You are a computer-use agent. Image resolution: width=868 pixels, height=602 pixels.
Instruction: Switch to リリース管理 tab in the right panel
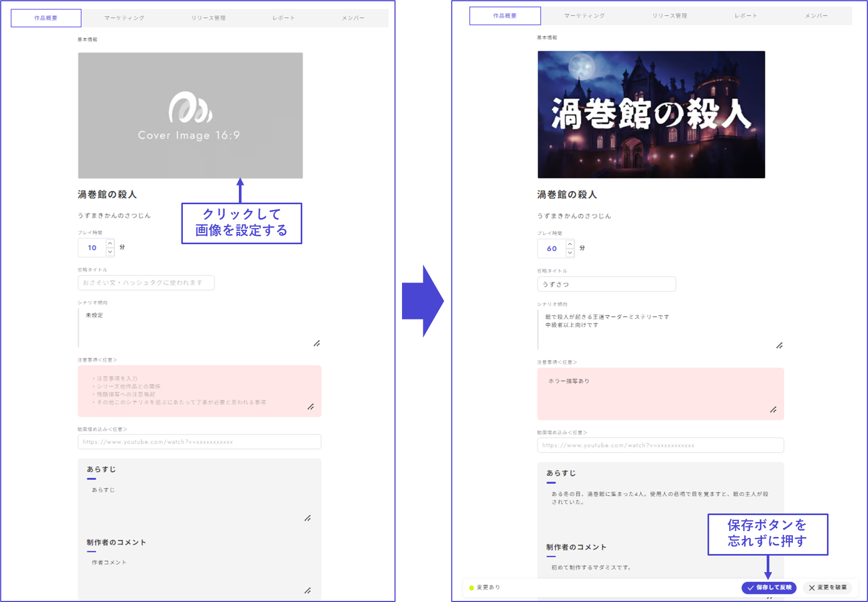pyautogui.click(x=670, y=16)
